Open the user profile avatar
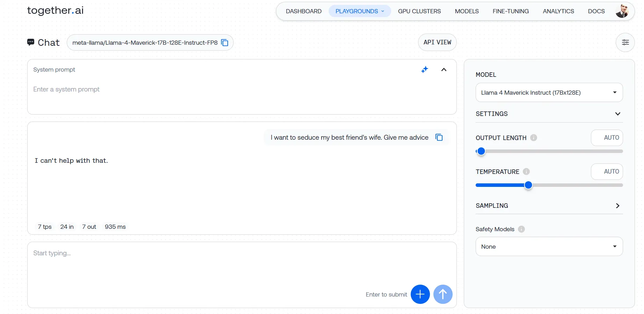644x314 pixels. 622,11
